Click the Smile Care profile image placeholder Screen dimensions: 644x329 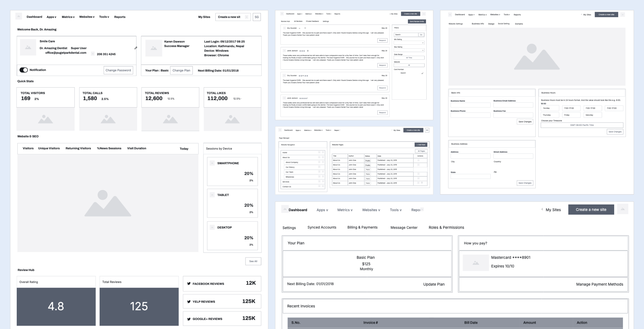(x=28, y=47)
